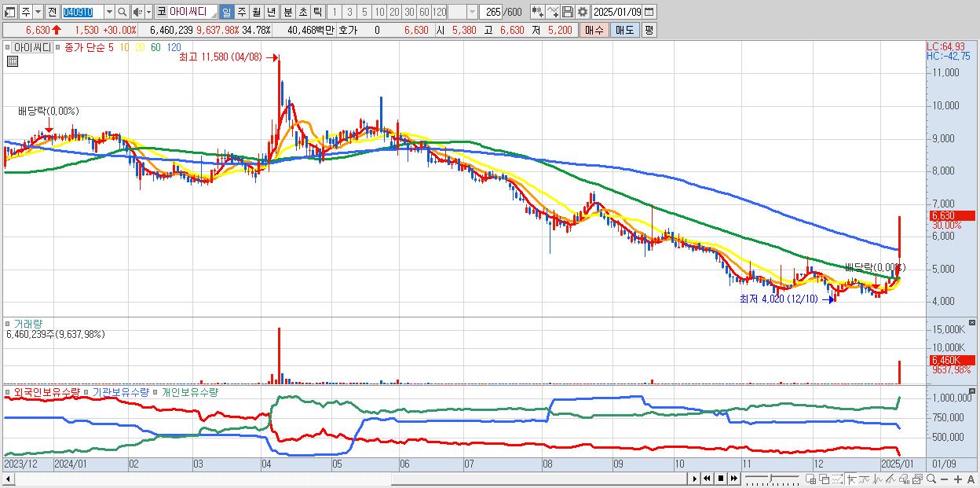The width and height of the screenshot is (980, 488).
Task: Select the 120 interval button
Action: click(439, 12)
